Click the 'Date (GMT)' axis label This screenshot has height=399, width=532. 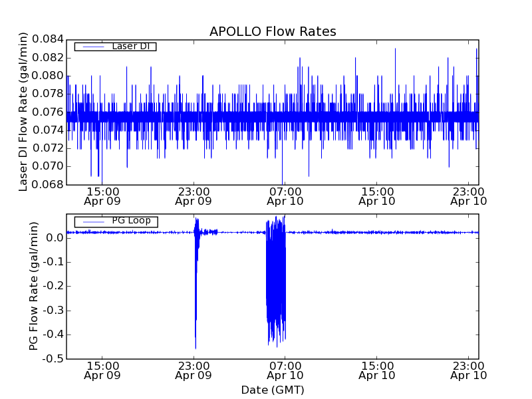tap(273, 390)
